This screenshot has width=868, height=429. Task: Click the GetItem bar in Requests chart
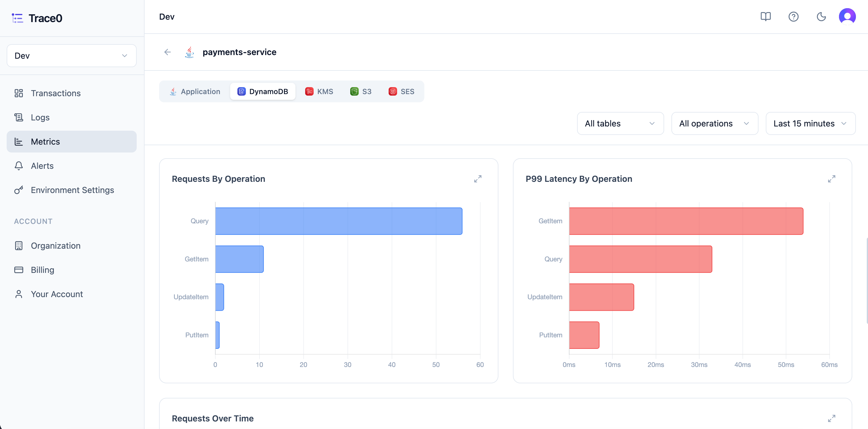pyautogui.click(x=239, y=259)
